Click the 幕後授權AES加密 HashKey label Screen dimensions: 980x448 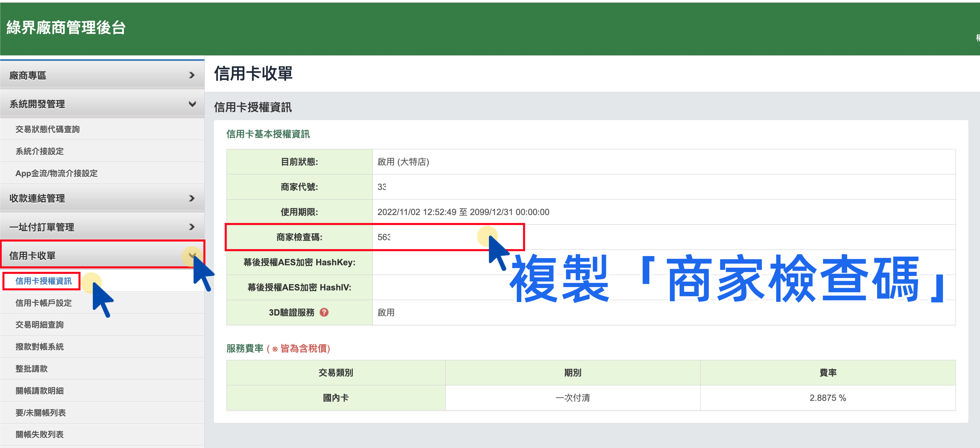(x=299, y=263)
